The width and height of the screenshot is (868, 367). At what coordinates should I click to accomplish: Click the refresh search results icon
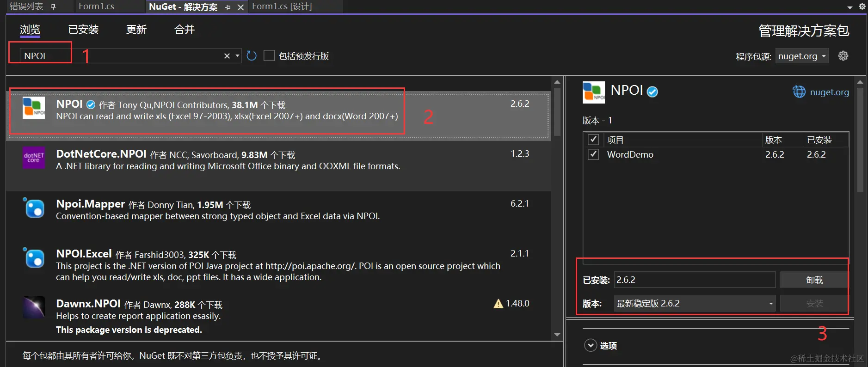pos(252,56)
